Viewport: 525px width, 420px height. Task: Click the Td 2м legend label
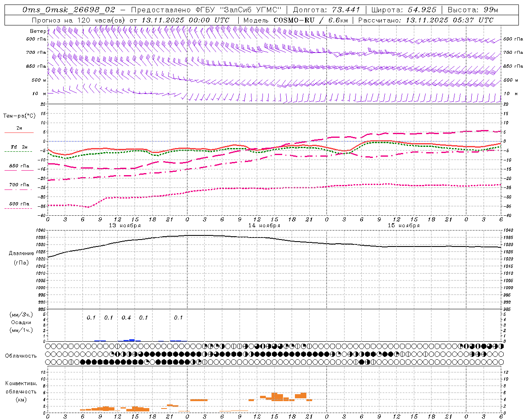click(x=19, y=147)
